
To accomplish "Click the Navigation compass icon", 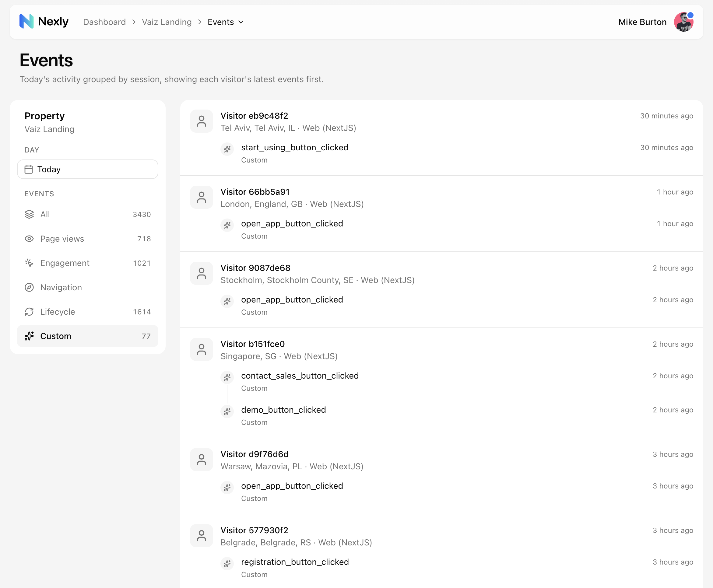I will tap(29, 288).
